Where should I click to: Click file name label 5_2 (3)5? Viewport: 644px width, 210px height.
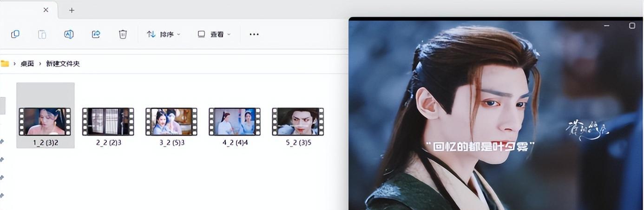pos(298,142)
